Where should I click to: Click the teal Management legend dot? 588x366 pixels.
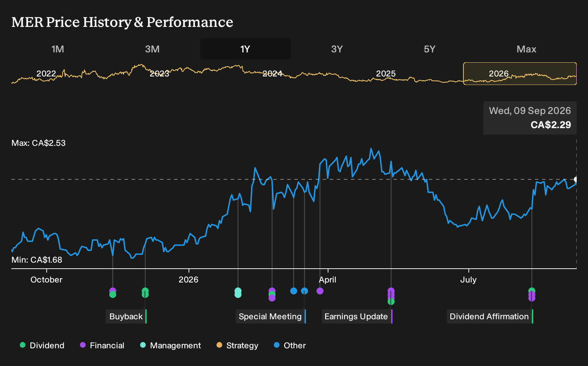(143, 345)
